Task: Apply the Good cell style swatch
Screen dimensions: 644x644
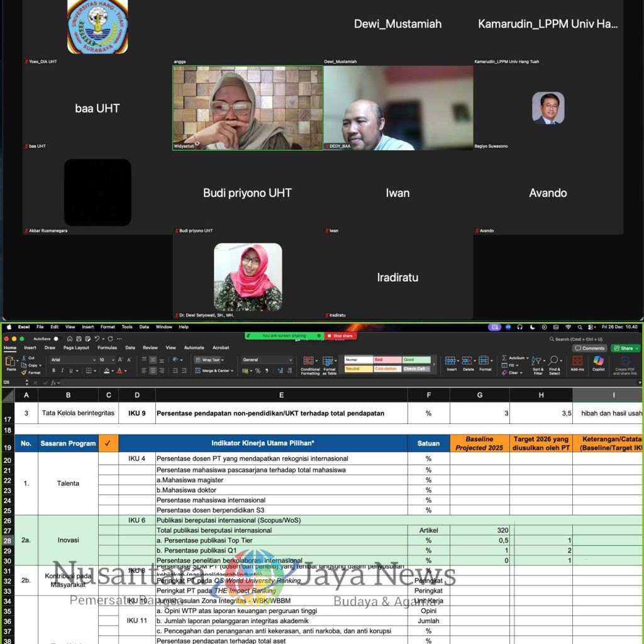Action: (x=416, y=360)
